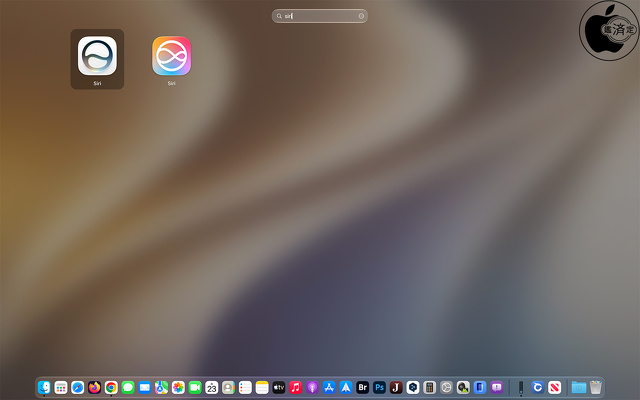Image resolution: width=640 pixels, height=400 pixels.
Task: Open Photos from the Dock
Action: [178, 387]
